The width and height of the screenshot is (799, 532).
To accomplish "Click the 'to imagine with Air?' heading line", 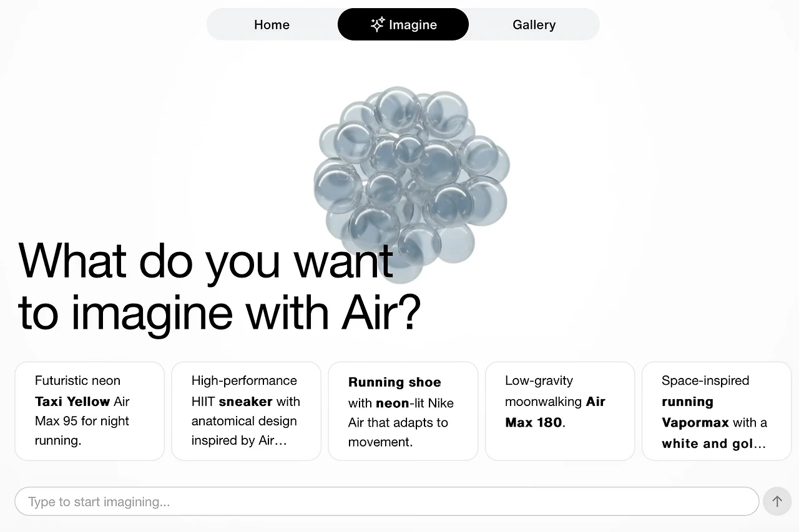I will pyautogui.click(x=220, y=312).
